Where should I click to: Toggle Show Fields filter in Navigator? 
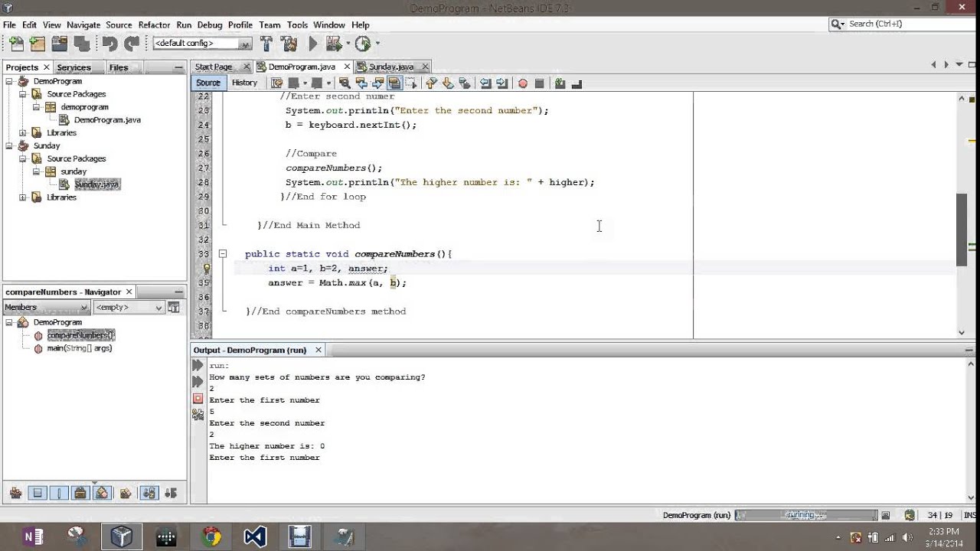pos(38,494)
